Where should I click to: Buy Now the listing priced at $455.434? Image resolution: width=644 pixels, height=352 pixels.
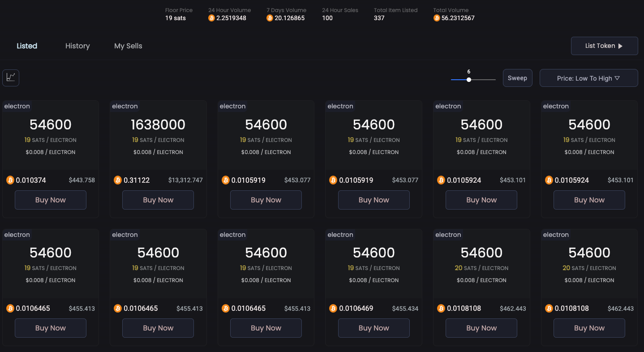[374, 328]
